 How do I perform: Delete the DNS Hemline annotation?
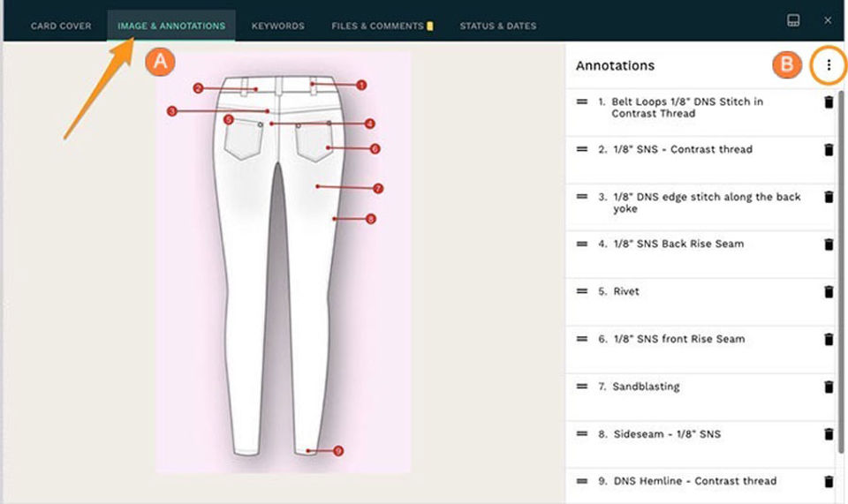point(829,481)
